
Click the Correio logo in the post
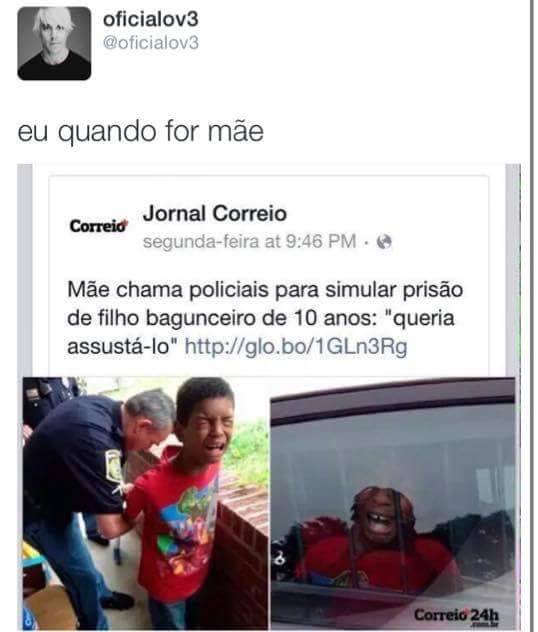pos(98,226)
